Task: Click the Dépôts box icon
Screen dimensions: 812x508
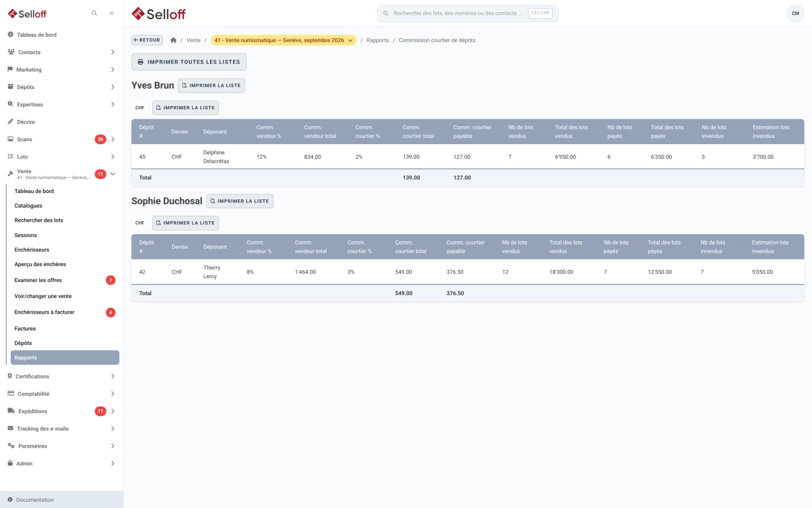Action: click(10, 87)
